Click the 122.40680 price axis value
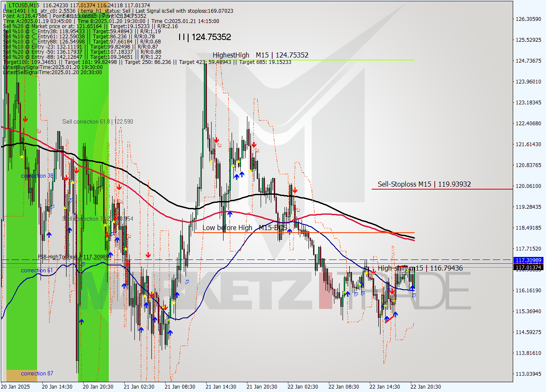The height and width of the screenshot is (392, 546). click(x=528, y=124)
